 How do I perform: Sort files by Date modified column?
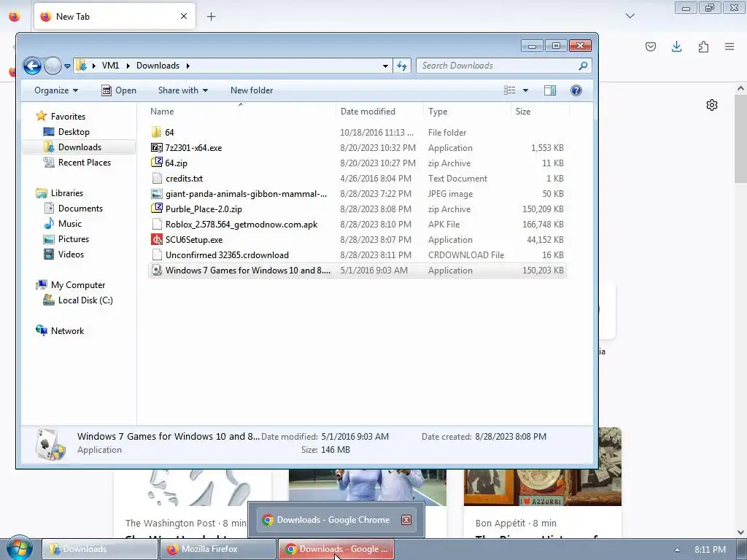(379, 112)
